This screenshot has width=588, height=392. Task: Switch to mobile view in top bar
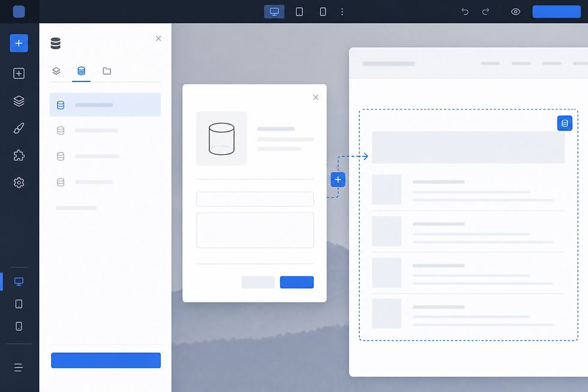(x=323, y=11)
